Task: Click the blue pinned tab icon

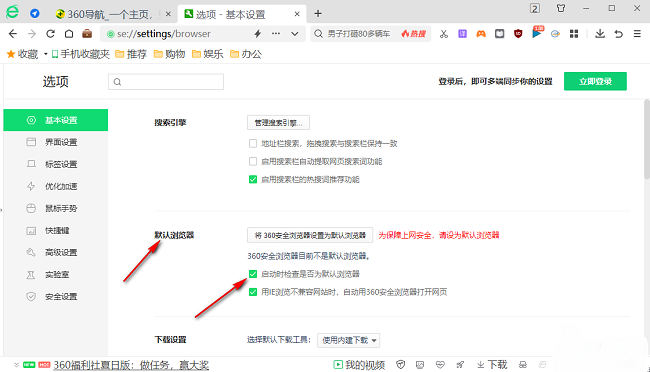Action: (35, 14)
